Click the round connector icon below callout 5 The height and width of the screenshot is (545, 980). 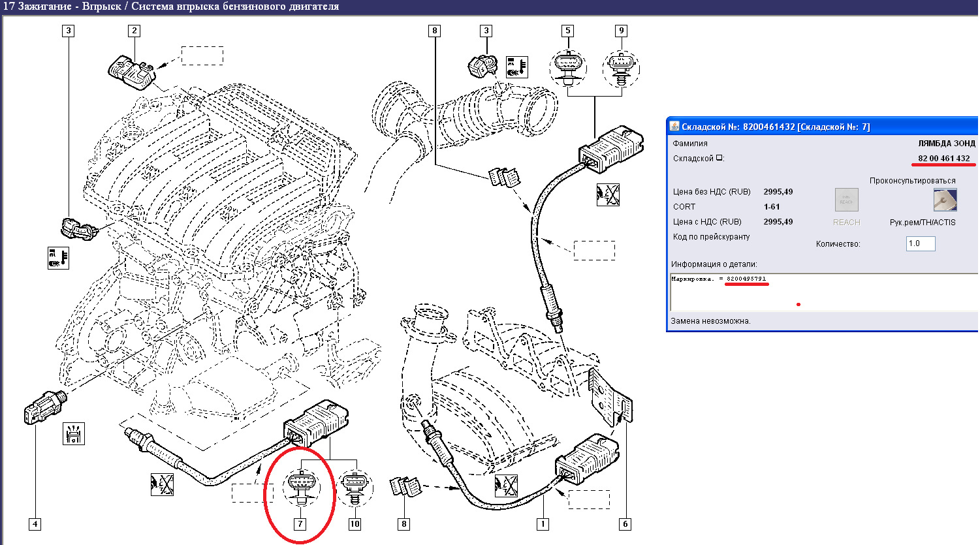[568, 67]
